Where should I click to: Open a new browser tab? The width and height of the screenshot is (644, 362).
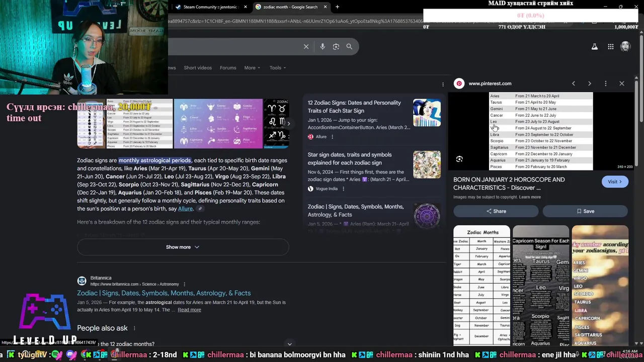pyautogui.click(x=337, y=7)
